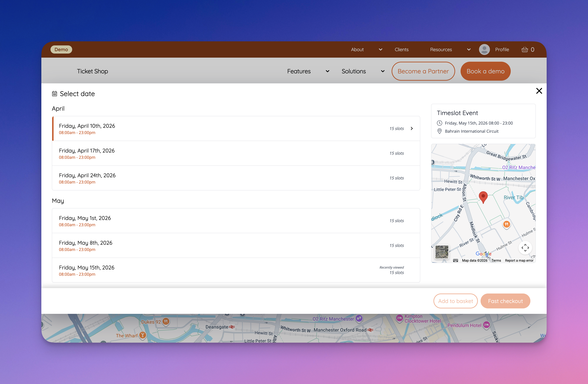Click the restaurant marker on the map
Image resolution: width=588 pixels, height=384 pixels.
point(506,224)
